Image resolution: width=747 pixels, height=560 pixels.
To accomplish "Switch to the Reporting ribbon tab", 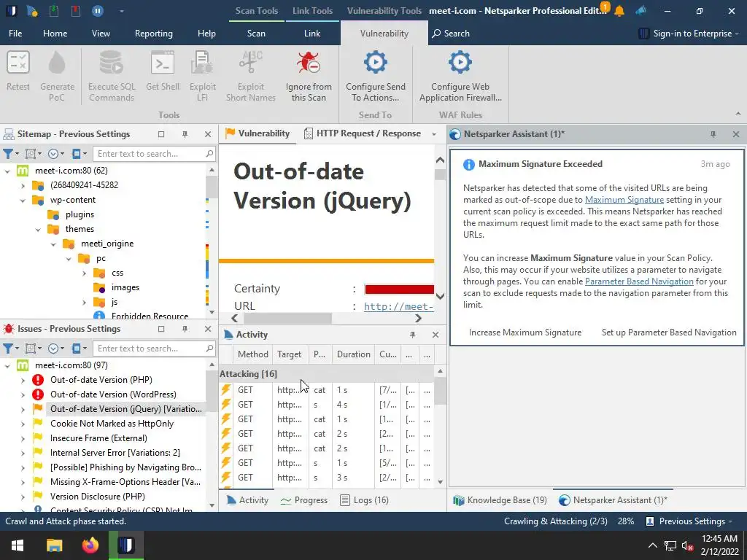I will [153, 34].
